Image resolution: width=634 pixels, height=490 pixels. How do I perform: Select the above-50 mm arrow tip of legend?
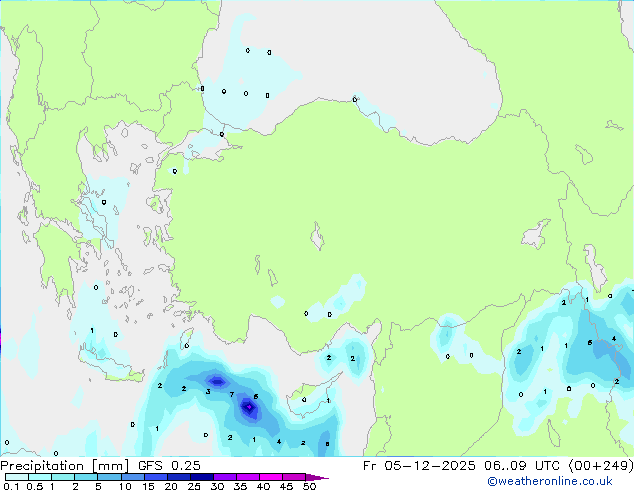pyautogui.click(x=317, y=477)
